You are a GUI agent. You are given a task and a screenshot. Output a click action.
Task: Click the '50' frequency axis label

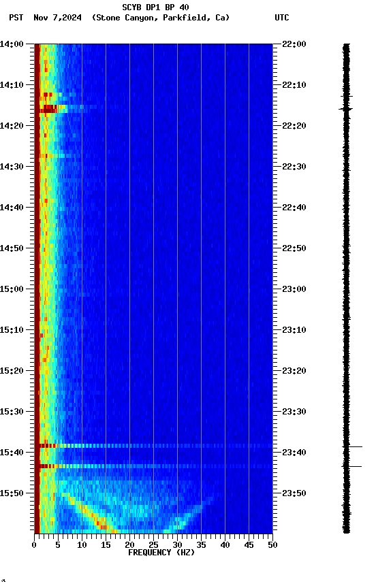273,545
